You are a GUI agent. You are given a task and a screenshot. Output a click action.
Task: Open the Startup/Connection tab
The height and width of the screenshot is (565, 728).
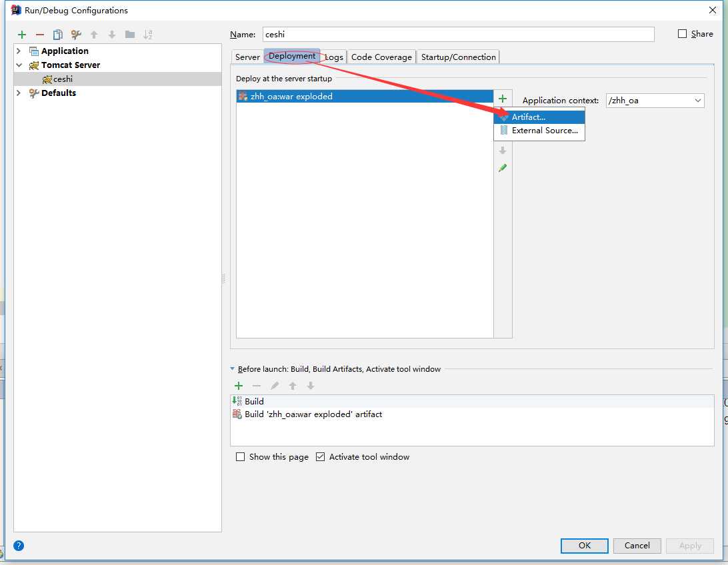pos(458,57)
